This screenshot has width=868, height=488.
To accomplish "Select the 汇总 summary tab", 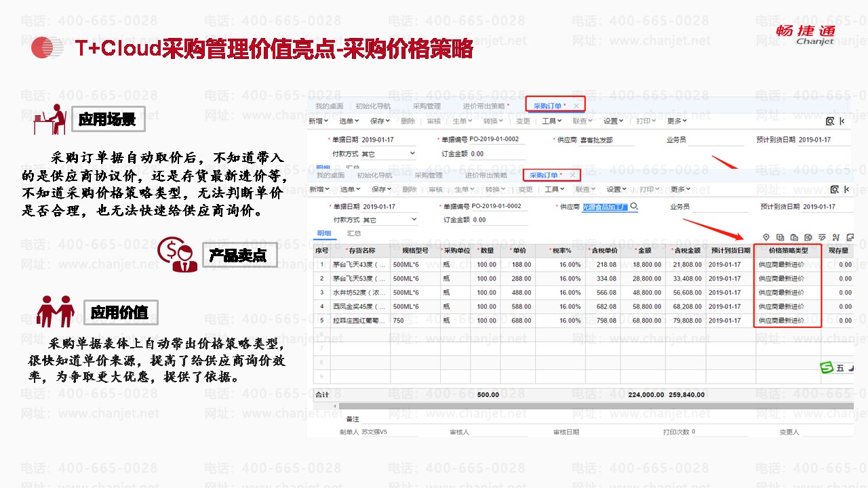I will coord(354,233).
